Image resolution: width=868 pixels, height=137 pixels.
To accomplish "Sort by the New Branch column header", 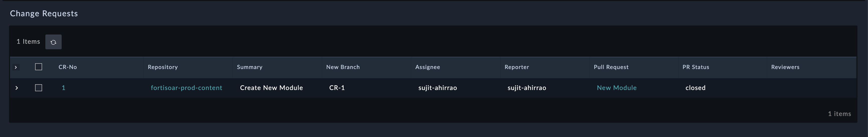I will click(x=343, y=67).
